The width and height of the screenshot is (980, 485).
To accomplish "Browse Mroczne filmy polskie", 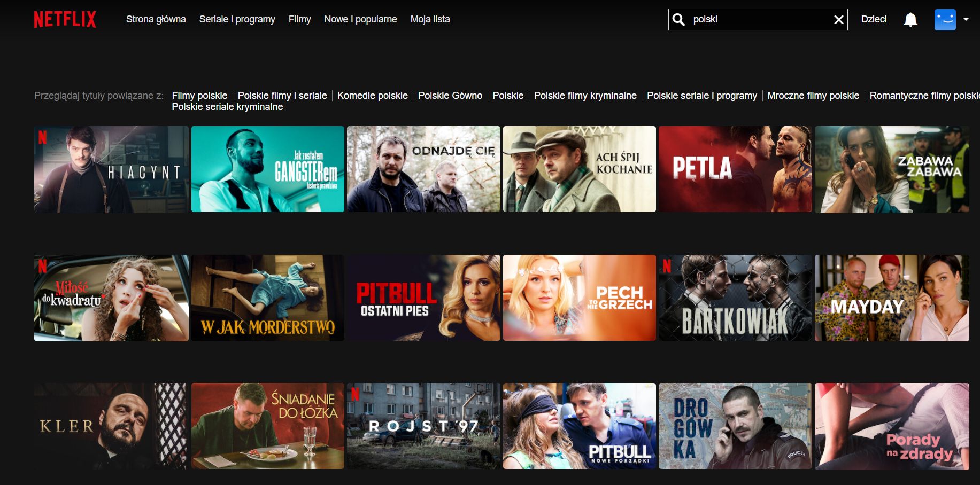I will pos(813,96).
